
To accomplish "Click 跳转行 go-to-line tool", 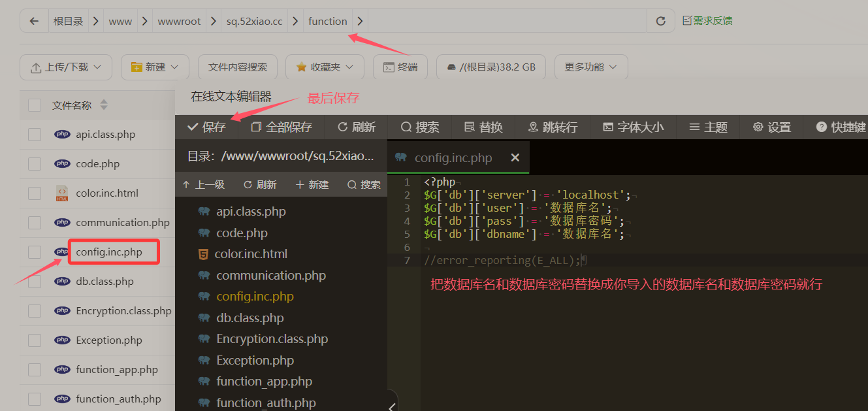I will [553, 127].
